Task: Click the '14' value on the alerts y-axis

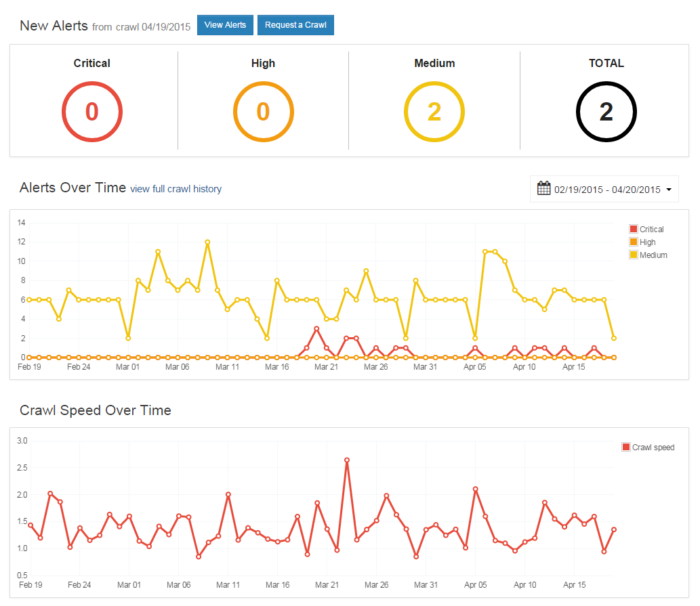Action: point(22,223)
